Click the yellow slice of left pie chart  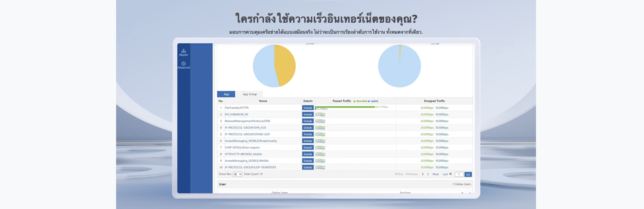pyautogui.click(x=286, y=65)
